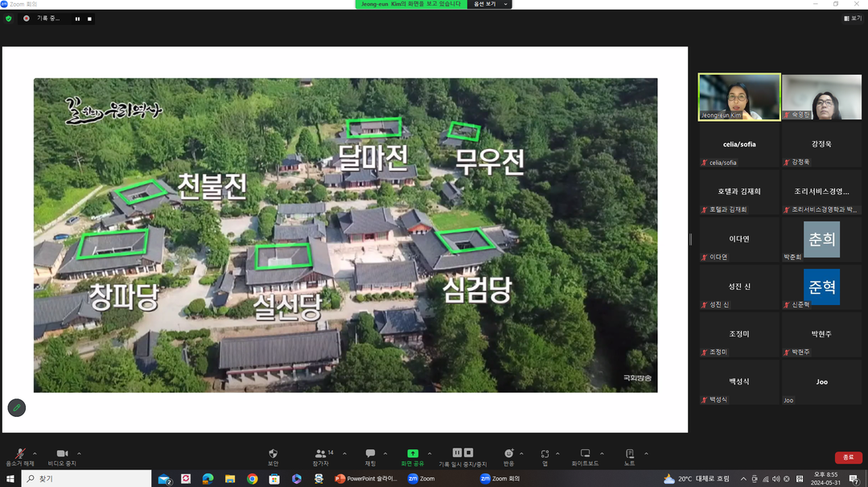
Task: Open the Reactions smiley icon
Action: [x=508, y=455]
